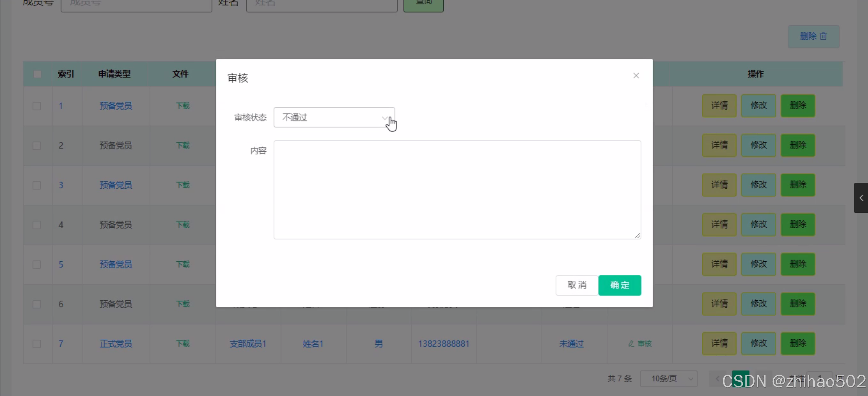Screen dimensions: 868x396
Task: Check the checkbox for row 4
Action: [37, 225]
